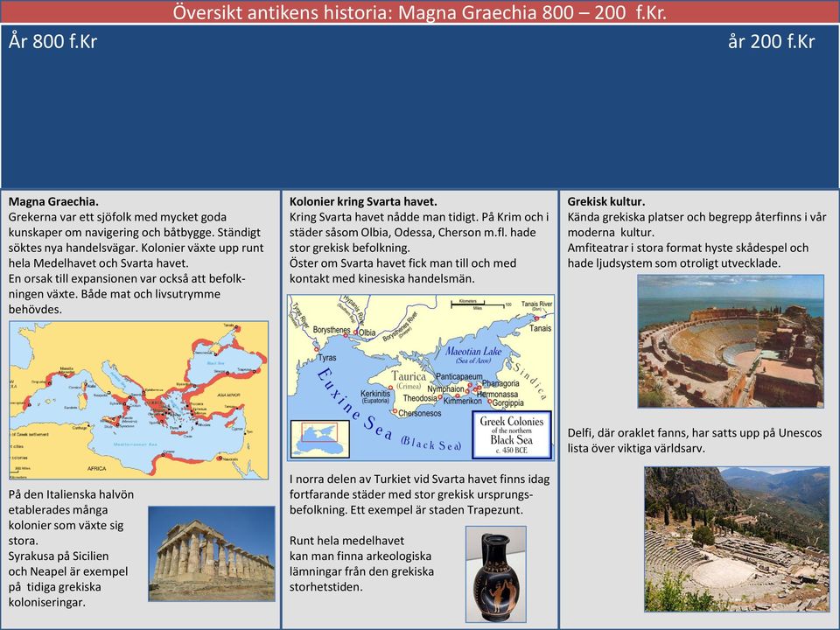
Task: Click the line "På den Italienska halvön"
Action: pos(71,494)
